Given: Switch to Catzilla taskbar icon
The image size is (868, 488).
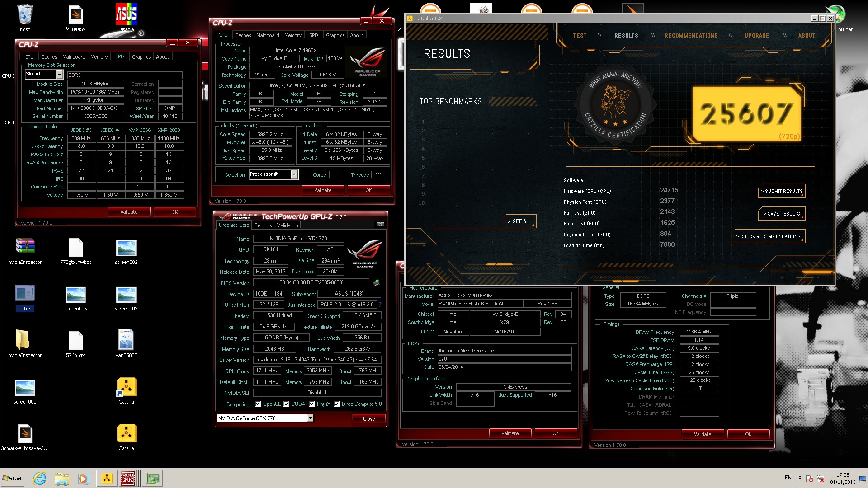Looking at the screenshot, I should pyautogui.click(x=107, y=479).
